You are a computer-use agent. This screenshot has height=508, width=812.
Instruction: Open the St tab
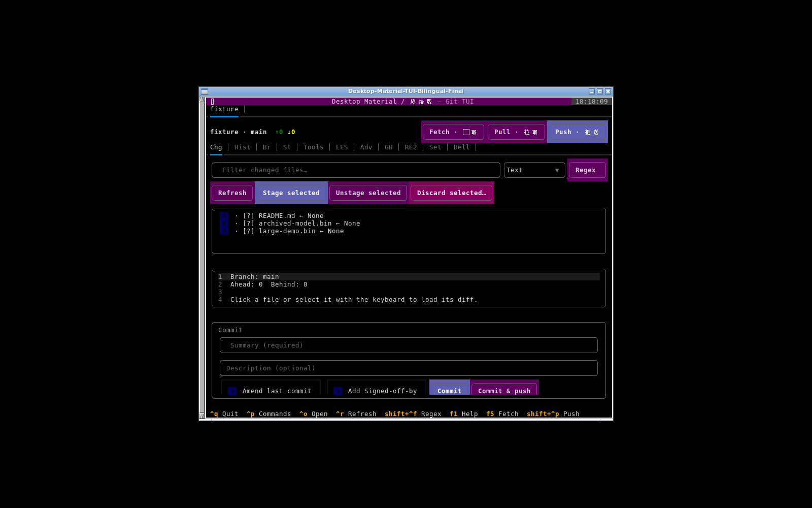tap(287, 147)
